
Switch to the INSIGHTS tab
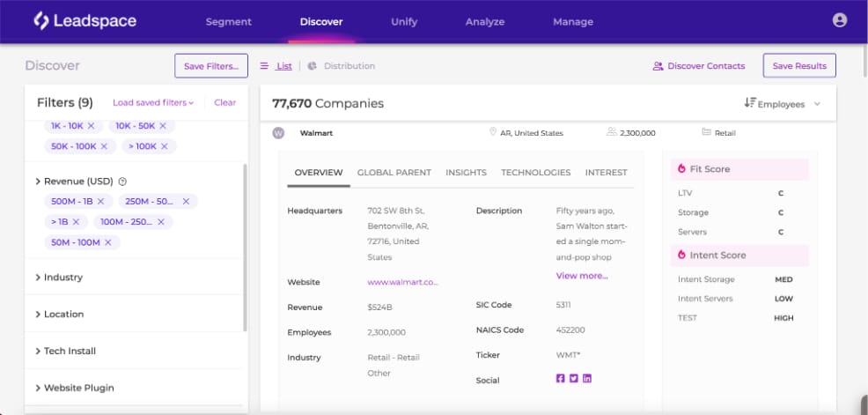tap(466, 173)
